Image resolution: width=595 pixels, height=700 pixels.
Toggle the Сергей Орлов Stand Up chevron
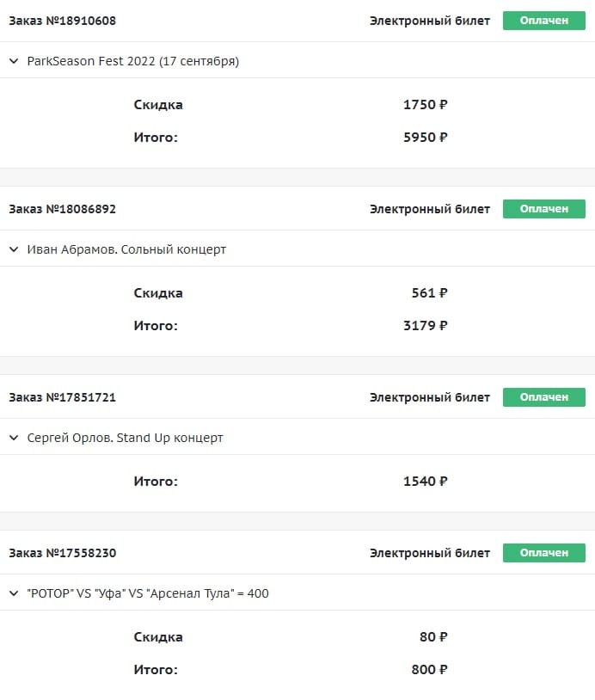pos(14,438)
